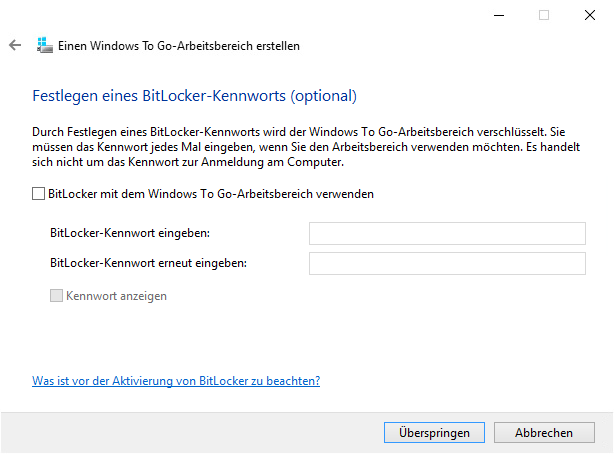The image size is (614, 454).
Task: Minimize the wizard window
Action: (498, 15)
